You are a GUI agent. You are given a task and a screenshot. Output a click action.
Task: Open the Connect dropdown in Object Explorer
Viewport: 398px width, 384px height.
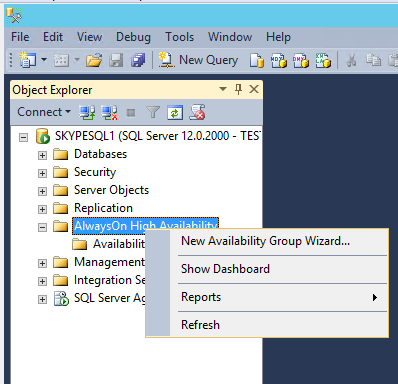pyautogui.click(x=44, y=112)
